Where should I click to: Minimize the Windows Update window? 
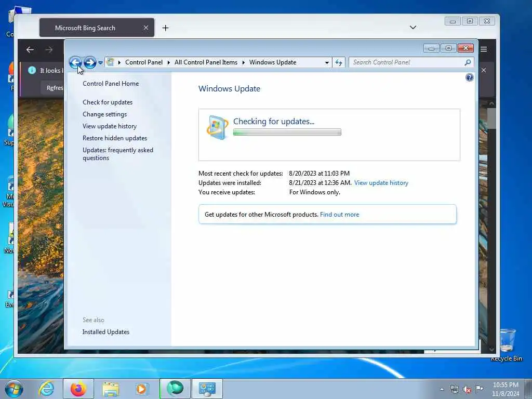431,48
